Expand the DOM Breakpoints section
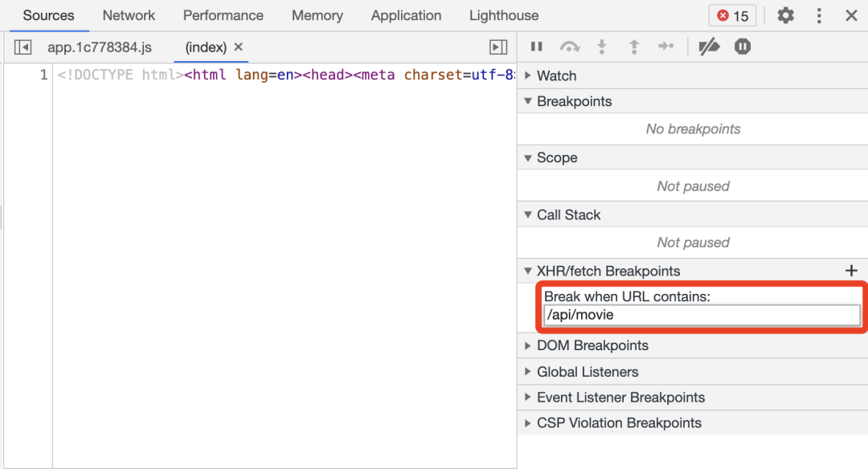 [x=693, y=345]
